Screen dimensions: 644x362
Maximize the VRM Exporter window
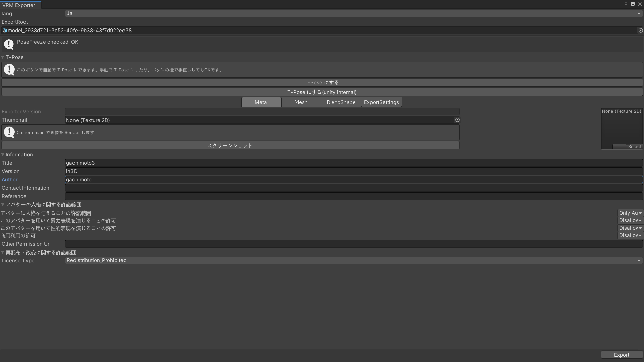633,4
